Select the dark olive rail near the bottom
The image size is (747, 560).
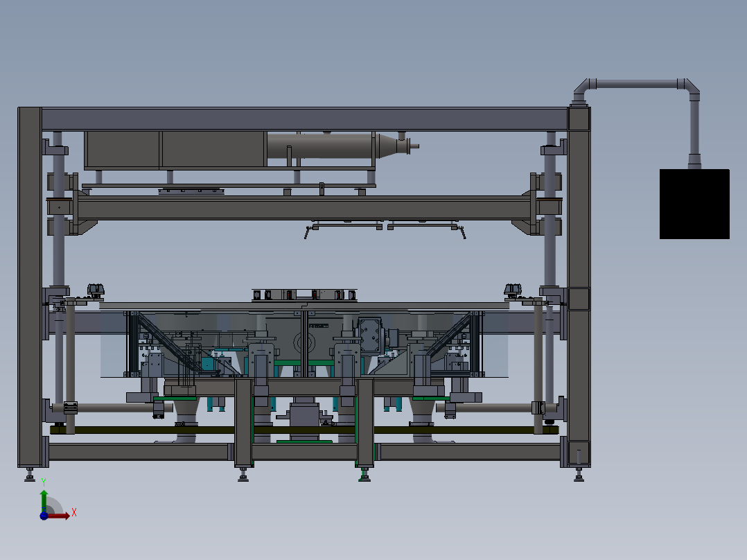tap(304, 430)
